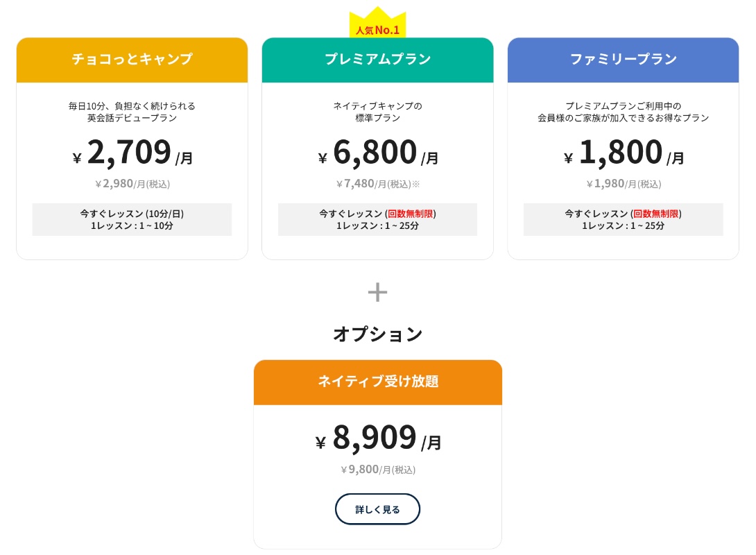Viewport: 756px width, 555px height.
Task: Click the ¥6,800/月 price display
Action: click(x=377, y=154)
